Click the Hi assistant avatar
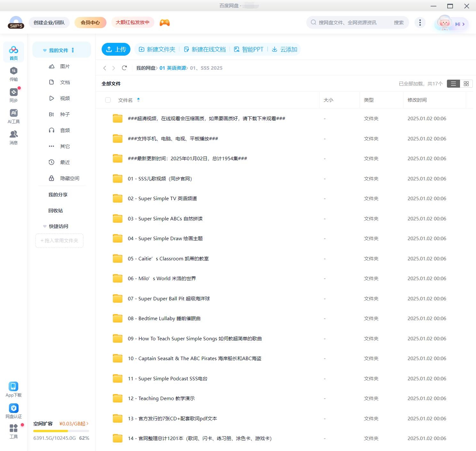Screen dimensions: 476x451 point(451,23)
